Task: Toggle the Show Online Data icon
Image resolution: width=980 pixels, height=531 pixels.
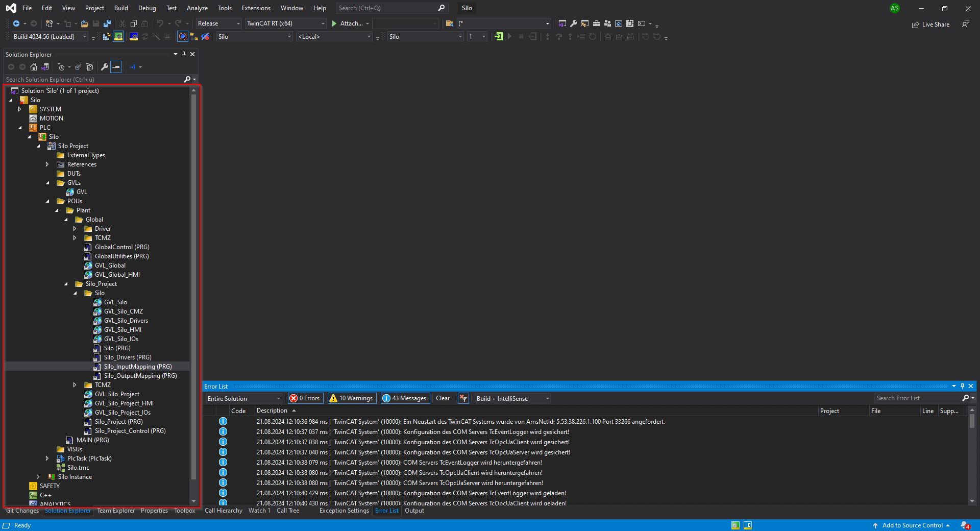Action: 182,37
